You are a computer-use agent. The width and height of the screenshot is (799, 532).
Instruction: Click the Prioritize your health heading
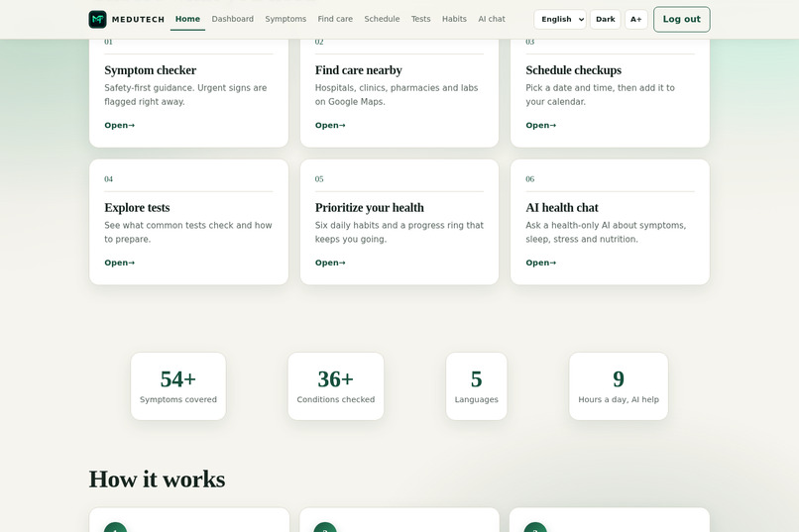click(x=370, y=208)
